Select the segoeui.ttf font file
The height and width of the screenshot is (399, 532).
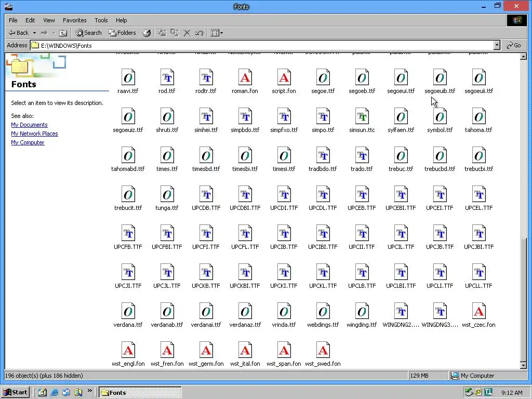point(401,82)
